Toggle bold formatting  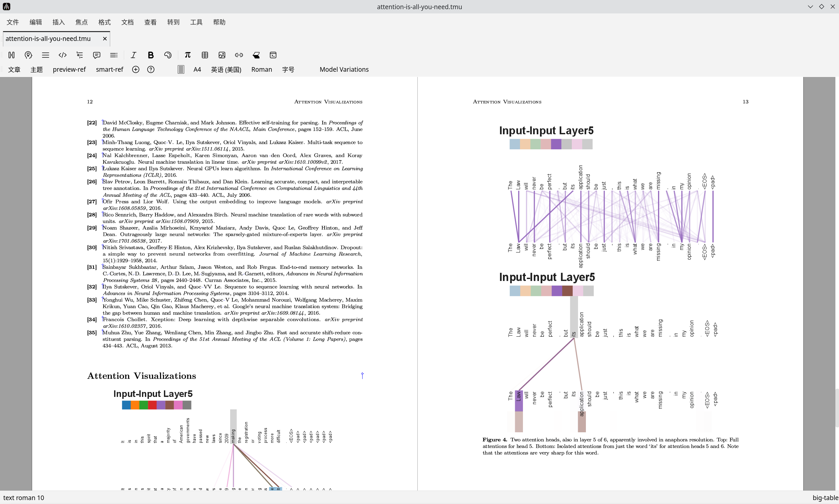tap(150, 55)
